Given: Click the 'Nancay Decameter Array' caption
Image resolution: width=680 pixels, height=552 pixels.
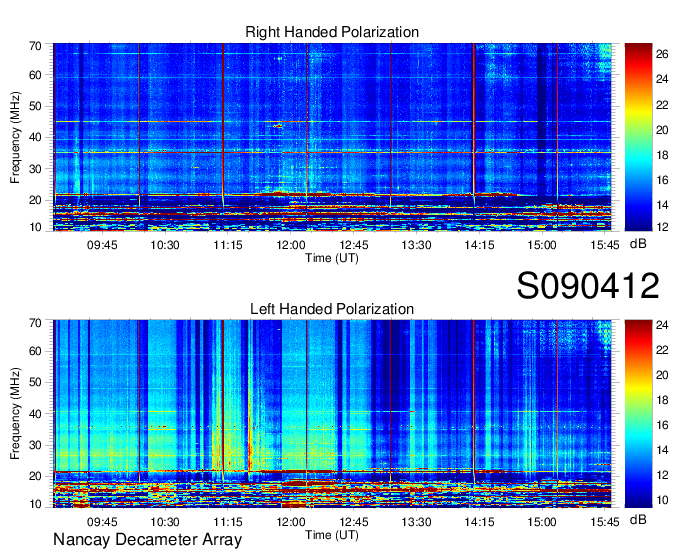Looking at the screenshot, I should pyautogui.click(x=147, y=540).
